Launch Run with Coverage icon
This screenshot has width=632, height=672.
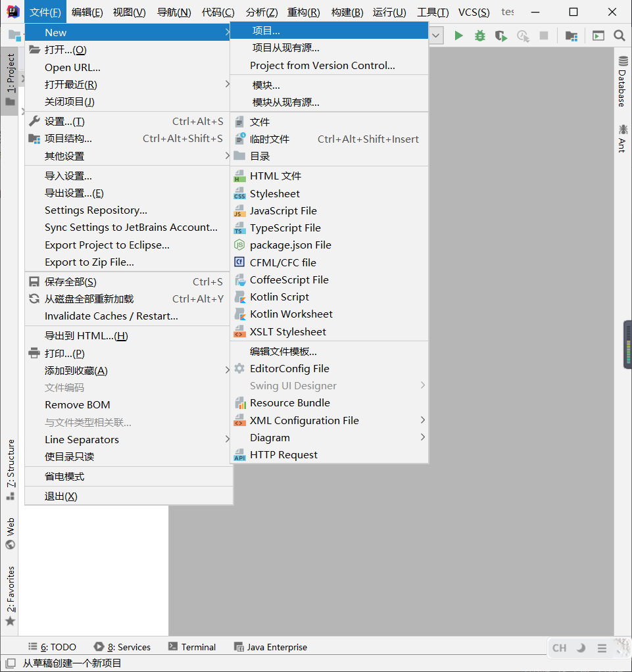coord(500,36)
